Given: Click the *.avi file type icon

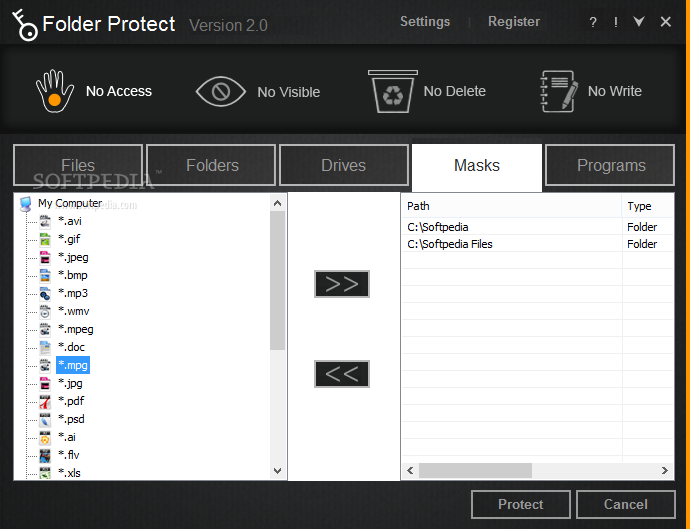Looking at the screenshot, I should pyautogui.click(x=45, y=221).
